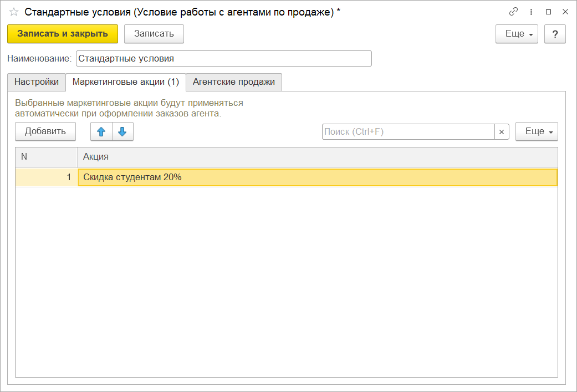The height and width of the screenshot is (392, 577).
Task: Expand the table Еще dropdown menu
Action: (x=537, y=131)
